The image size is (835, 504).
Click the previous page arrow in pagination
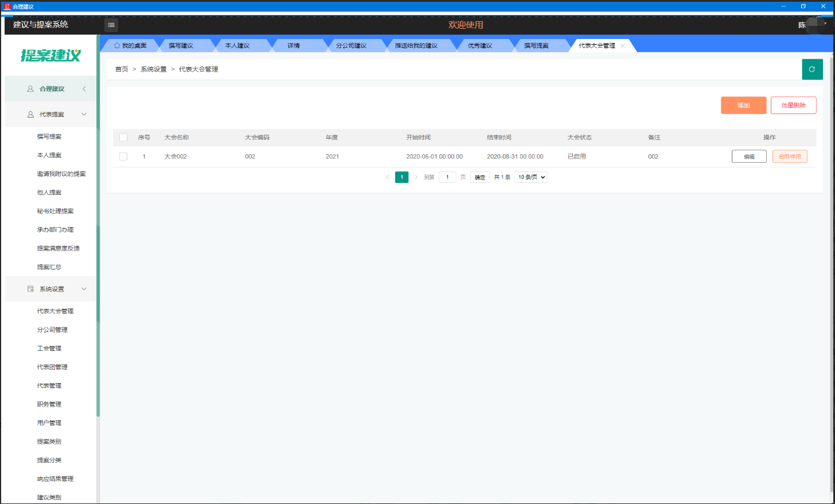point(388,177)
